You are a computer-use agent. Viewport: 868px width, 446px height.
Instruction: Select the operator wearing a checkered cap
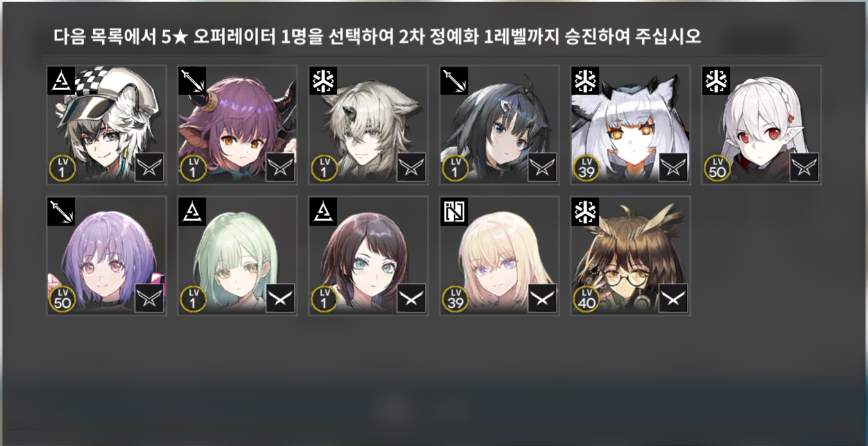(107, 125)
